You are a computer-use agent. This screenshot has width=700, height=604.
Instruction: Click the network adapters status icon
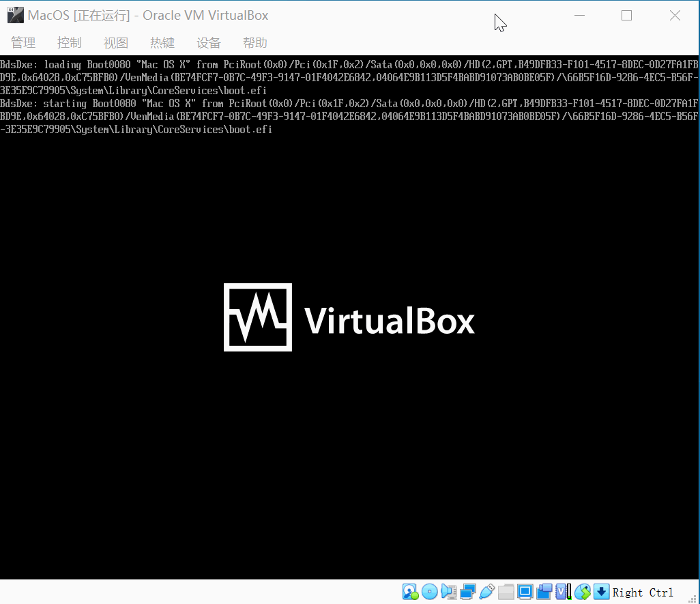(468, 592)
